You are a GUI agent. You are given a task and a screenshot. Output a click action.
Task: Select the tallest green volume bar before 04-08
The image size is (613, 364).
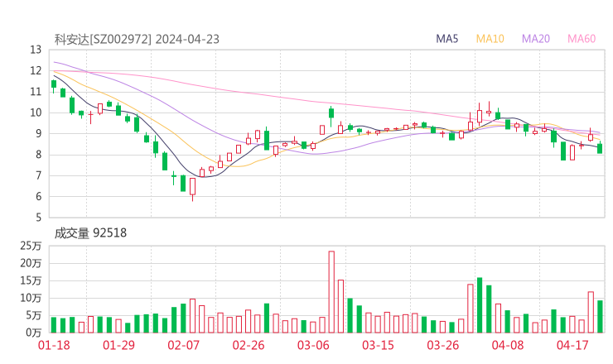pyautogui.click(x=480, y=305)
